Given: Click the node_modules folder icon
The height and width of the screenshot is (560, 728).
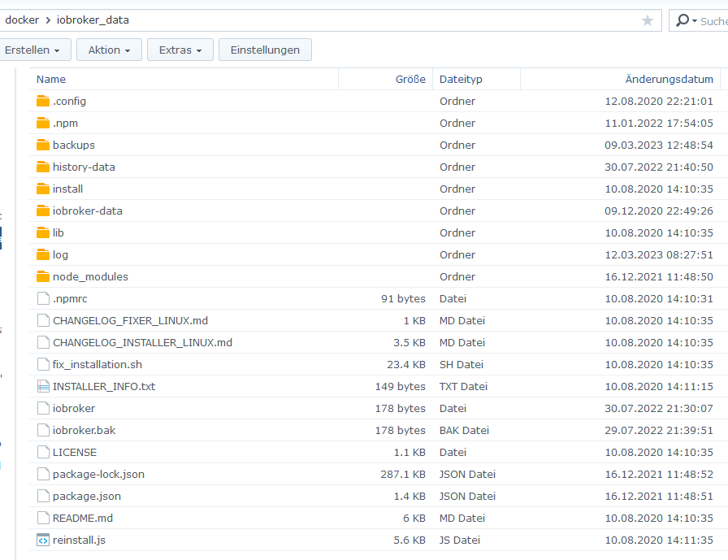Looking at the screenshot, I should pos(43,276).
